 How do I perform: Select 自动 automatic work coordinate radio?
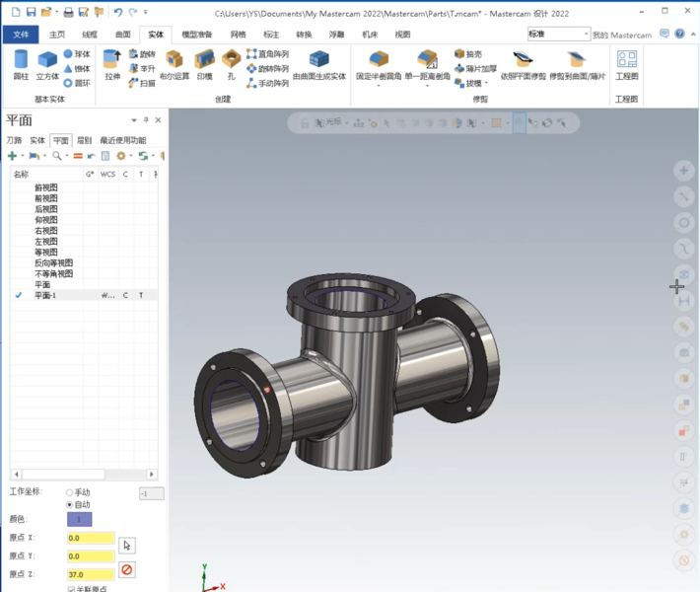[69, 504]
